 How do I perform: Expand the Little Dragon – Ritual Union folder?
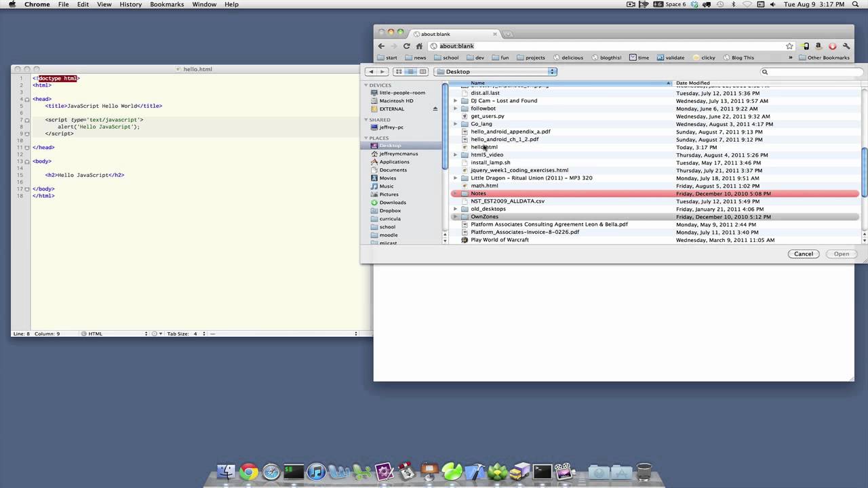pyautogui.click(x=455, y=178)
